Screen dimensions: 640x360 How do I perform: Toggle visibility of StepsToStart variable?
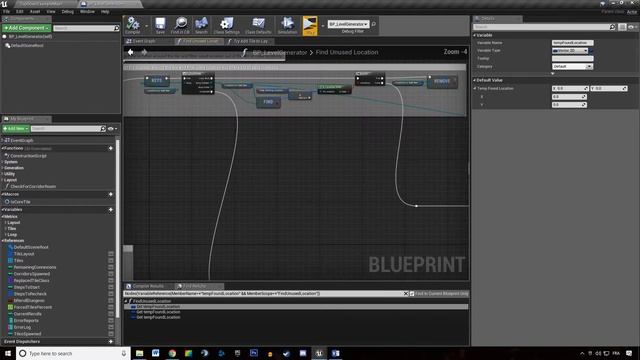111,287
